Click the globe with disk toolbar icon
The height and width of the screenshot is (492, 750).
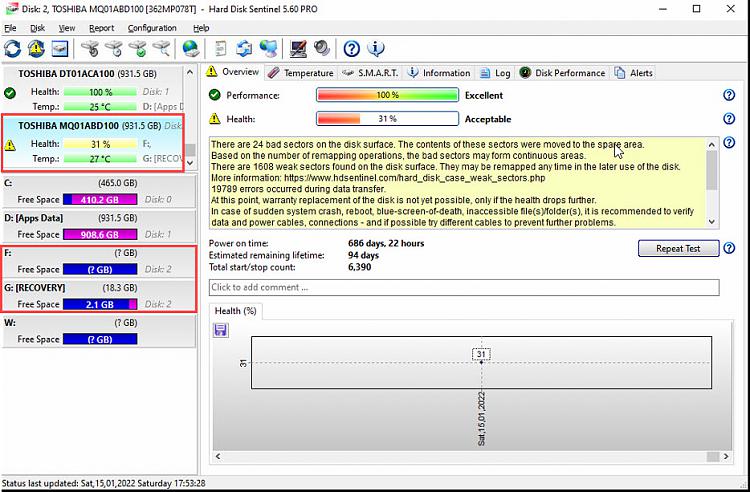pyautogui.click(x=191, y=48)
